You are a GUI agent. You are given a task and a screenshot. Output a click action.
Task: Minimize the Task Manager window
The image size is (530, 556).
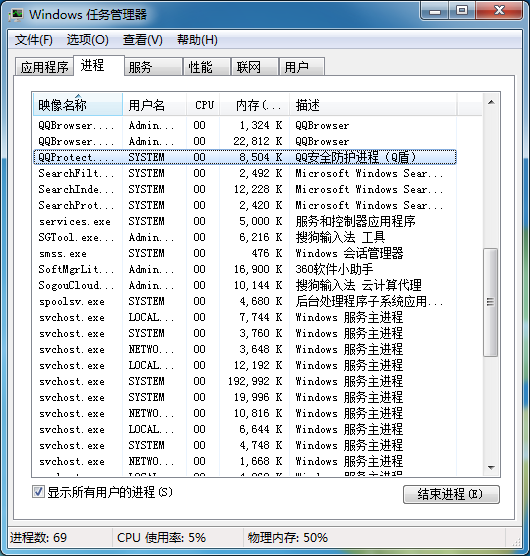435,11
